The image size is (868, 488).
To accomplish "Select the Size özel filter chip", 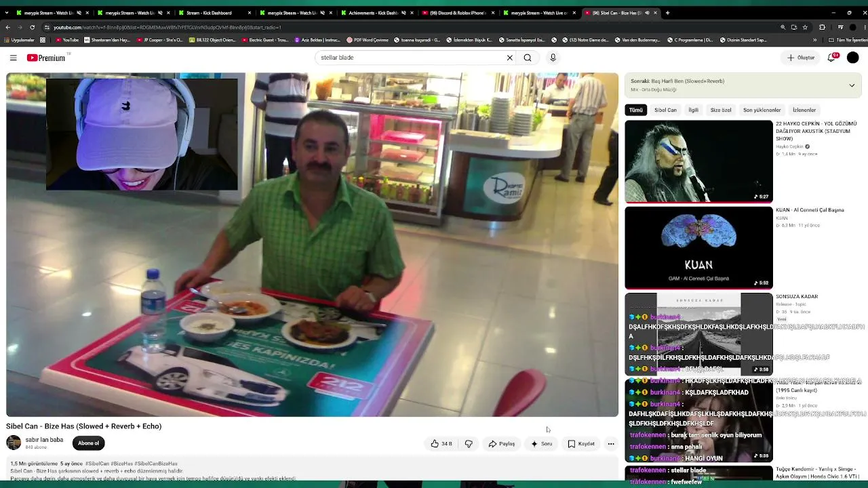I will point(721,110).
